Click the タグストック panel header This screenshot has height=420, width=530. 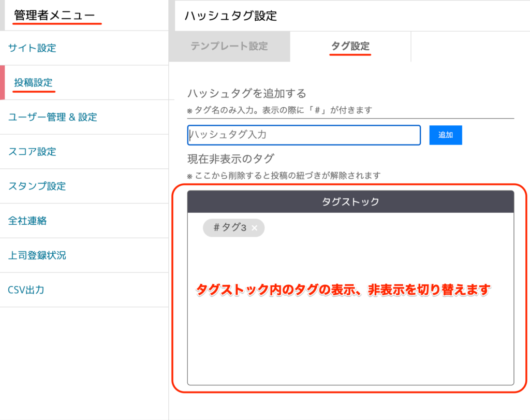[x=350, y=202]
